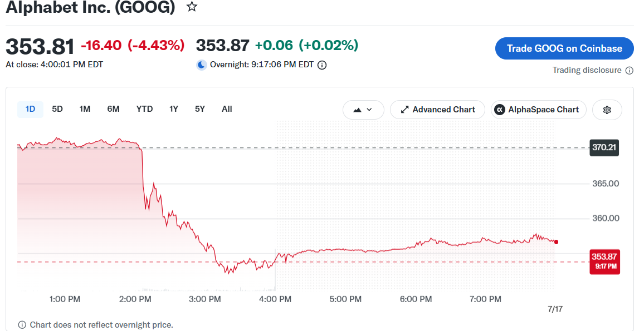Click the overnight price info icon
This screenshot has width=644, height=331.
click(323, 65)
